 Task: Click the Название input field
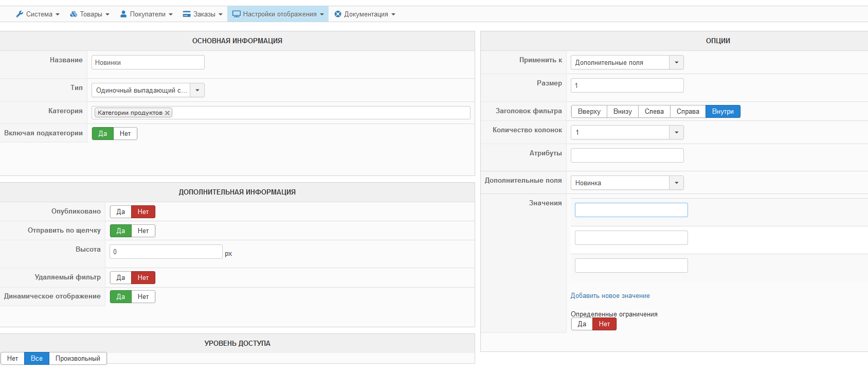tap(148, 63)
